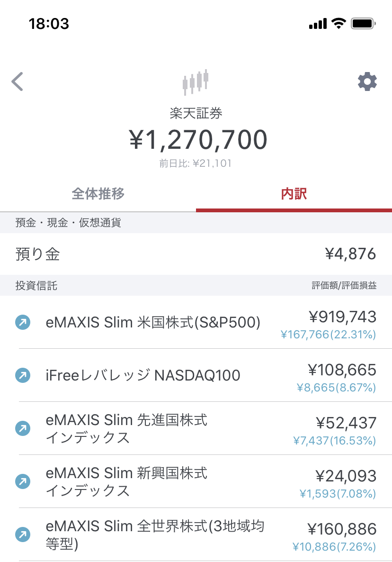Tap the back arrow icon
Image resolution: width=392 pixels, height=562 pixels.
18,82
